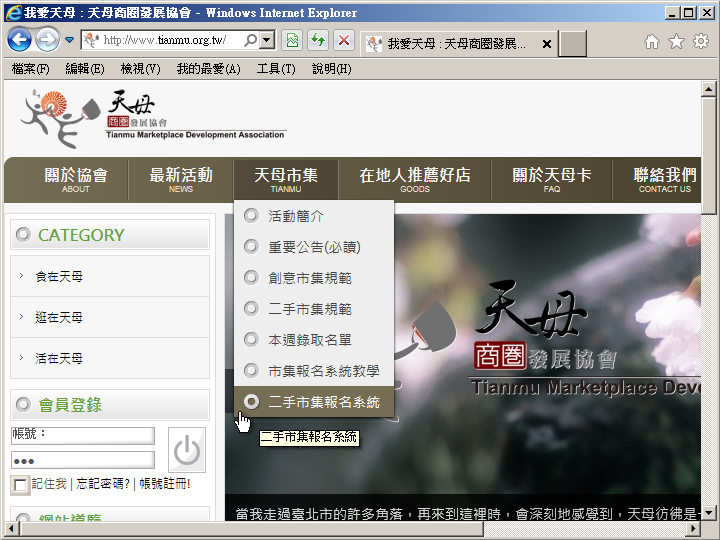Image resolution: width=720 pixels, height=540 pixels.
Task: Choose 本週錄取名單 in the menu
Action: click(x=310, y=340)
